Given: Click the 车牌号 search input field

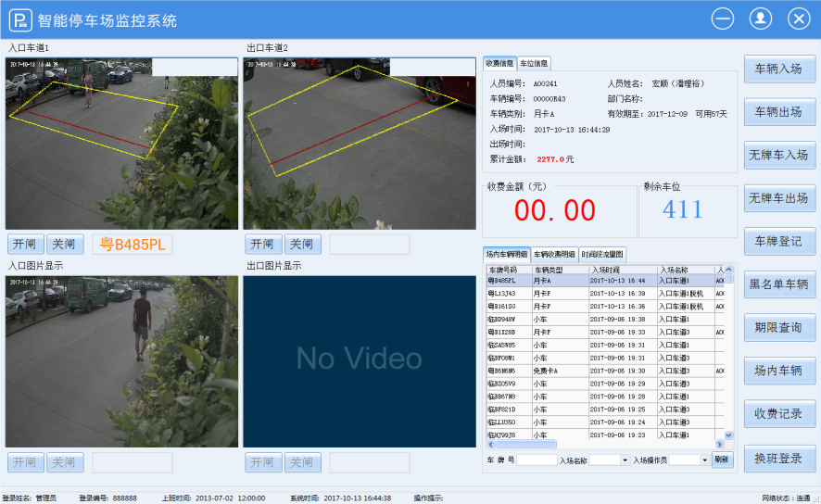Looking at the screenshot, I should click(537, 460).
